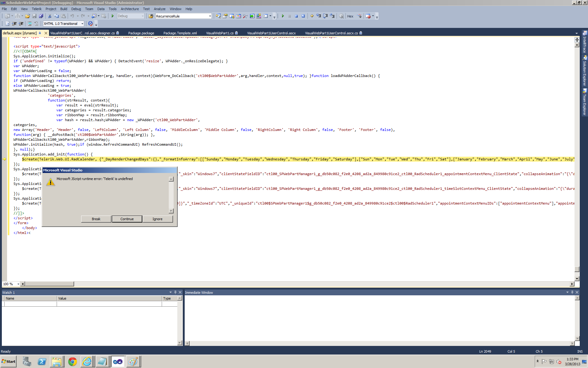Screen dimensions: 588x368
Task: Click the Save All toolbar icon
Action: coord(41,16)
